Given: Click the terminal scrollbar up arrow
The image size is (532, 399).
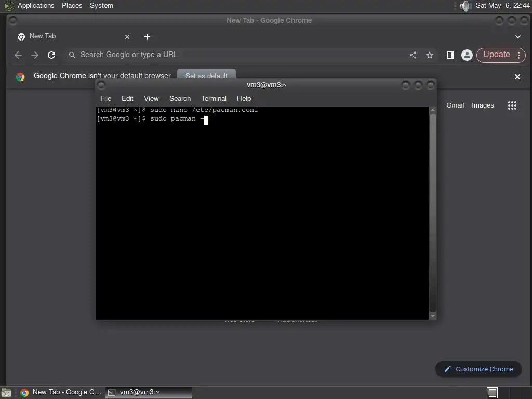Looking at the screenshot, I should coord(433,110).
